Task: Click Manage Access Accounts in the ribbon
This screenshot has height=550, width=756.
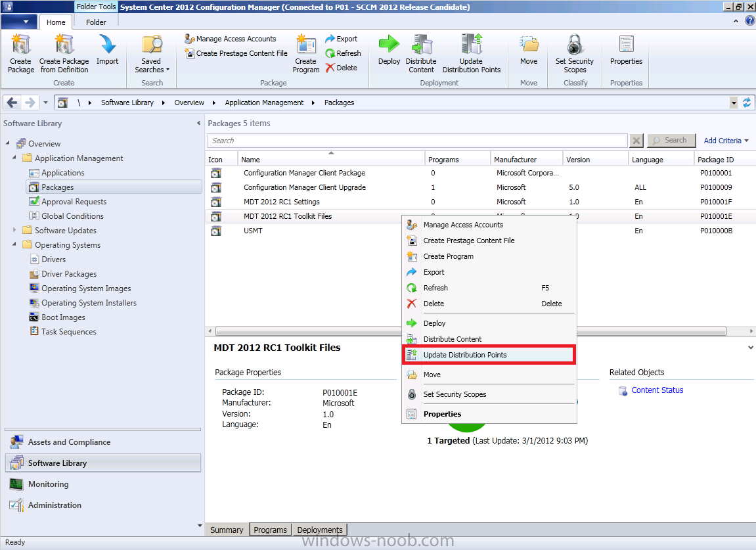Action: point(231,39)
